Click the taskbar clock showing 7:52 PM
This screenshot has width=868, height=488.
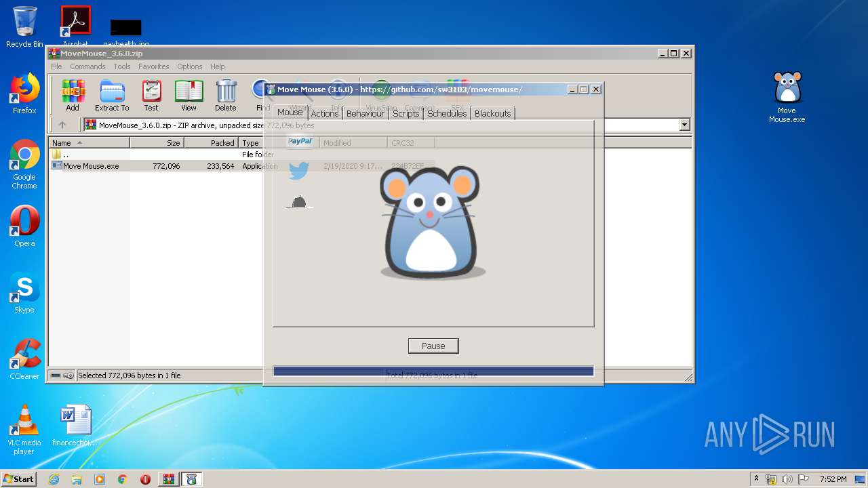point(833,479)
